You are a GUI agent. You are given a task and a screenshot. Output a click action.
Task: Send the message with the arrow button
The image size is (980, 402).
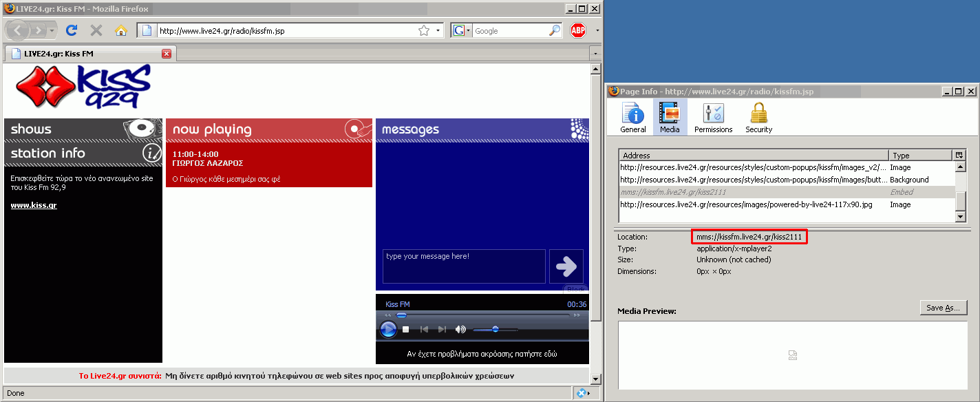566,266
